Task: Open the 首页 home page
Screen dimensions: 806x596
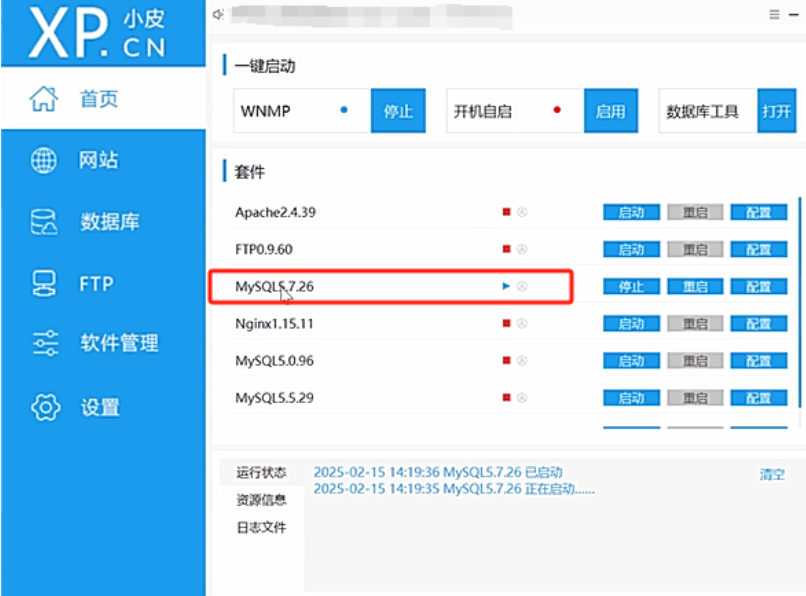Action: click(103, 98)
